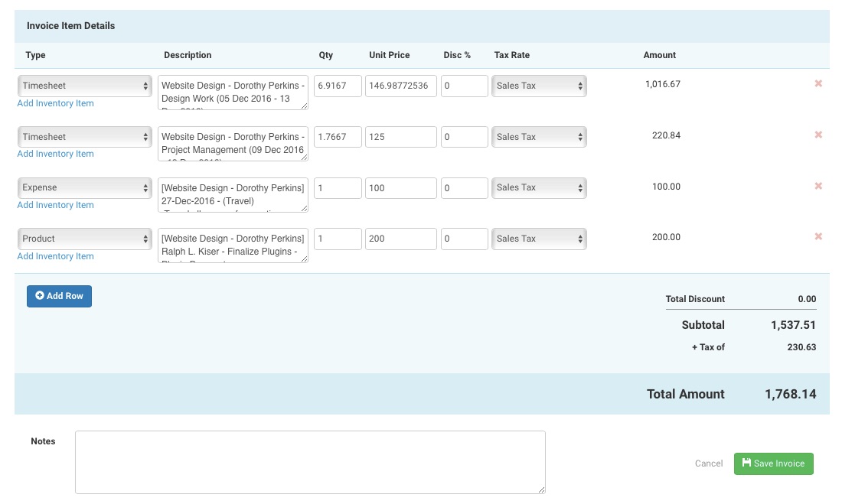Remove the second Timesheet row
The width and height of the screenshot is (842, 504).
pos(818,135)
